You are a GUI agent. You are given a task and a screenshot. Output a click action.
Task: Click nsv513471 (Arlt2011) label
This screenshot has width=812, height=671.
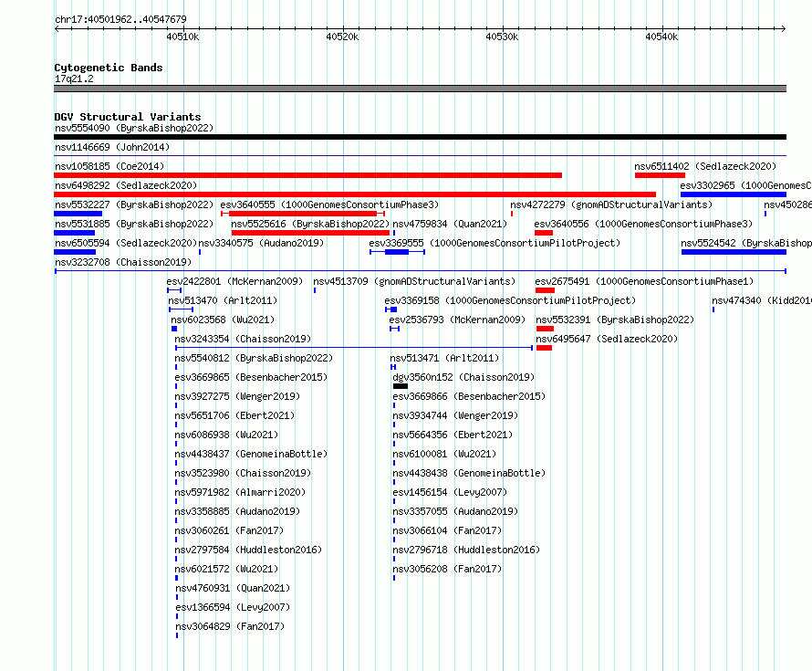tap(444, 358)
